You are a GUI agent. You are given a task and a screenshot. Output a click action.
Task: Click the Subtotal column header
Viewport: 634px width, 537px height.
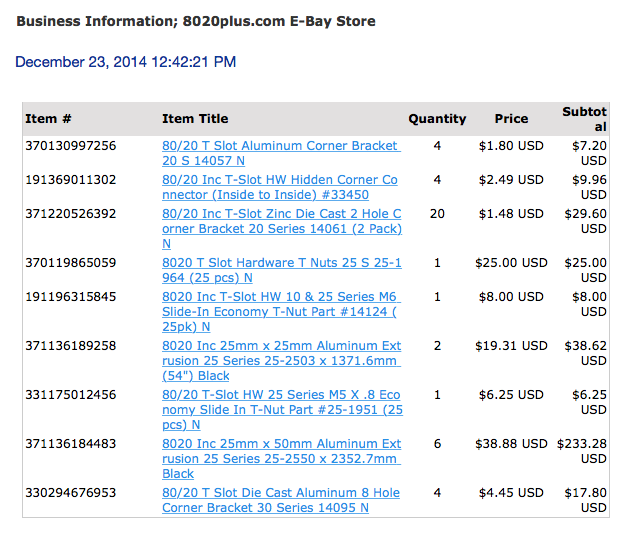click(585, 119)
